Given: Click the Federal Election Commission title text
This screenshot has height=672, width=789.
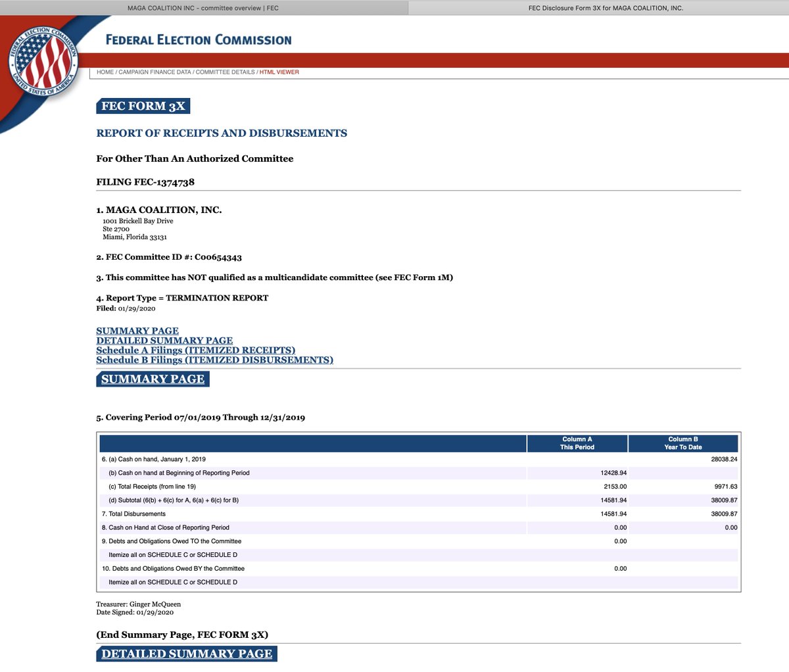Looking at the screenshot, I should 199,39.
